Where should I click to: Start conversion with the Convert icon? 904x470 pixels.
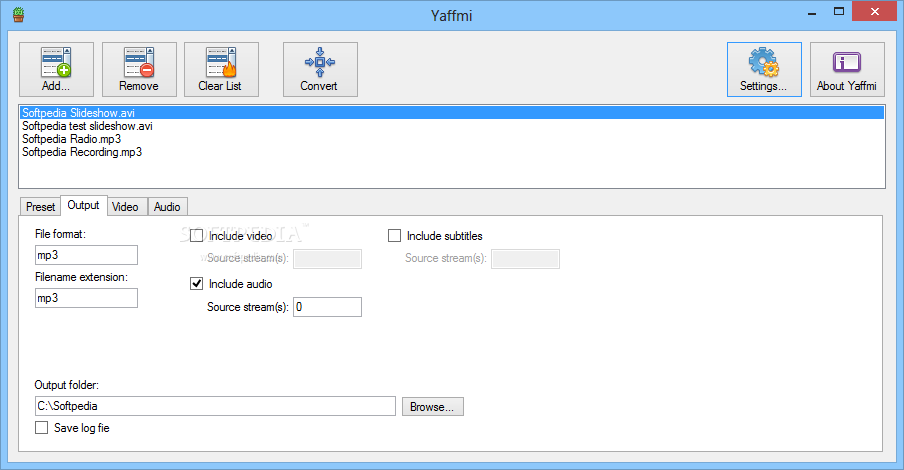pos(319,68)
